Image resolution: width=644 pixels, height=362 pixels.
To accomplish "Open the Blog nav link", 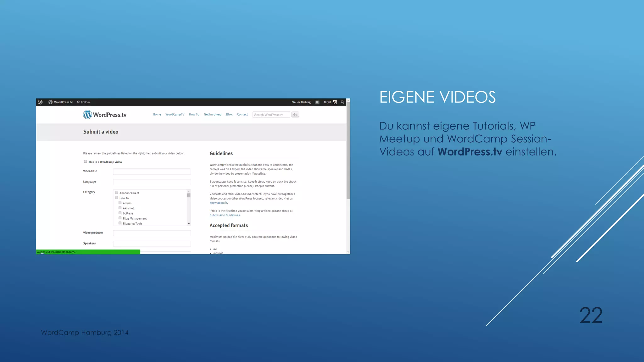I will pyautogui.click(x=229, y=114).
